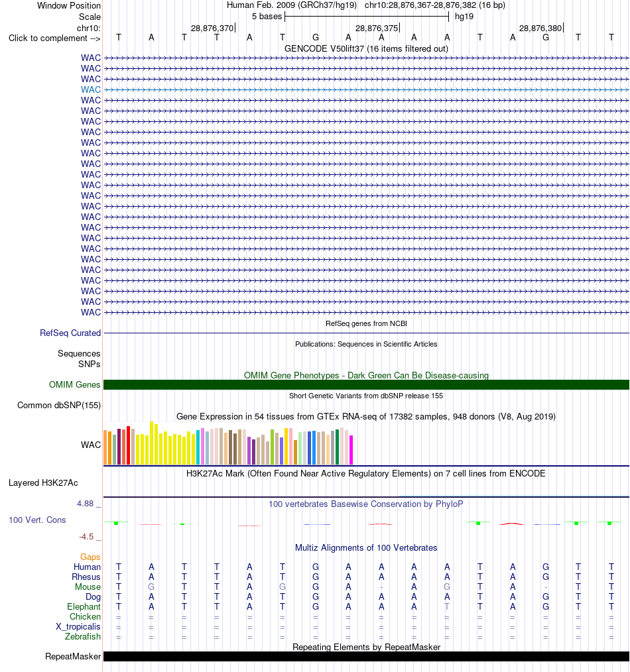Click the 'SNPs' publications track label
This screenshot has height=672, width=630.
coord(90,364)
